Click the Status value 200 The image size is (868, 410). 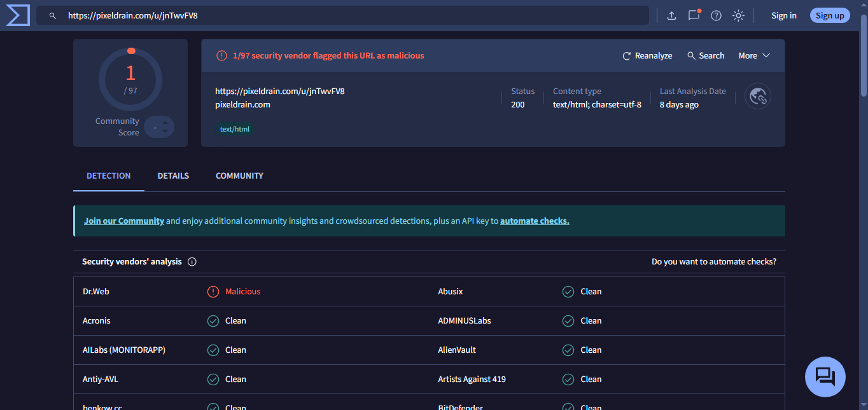518,105
